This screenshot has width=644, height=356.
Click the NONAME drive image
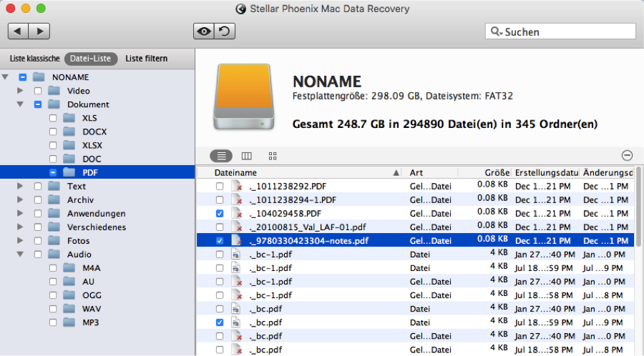244,97
